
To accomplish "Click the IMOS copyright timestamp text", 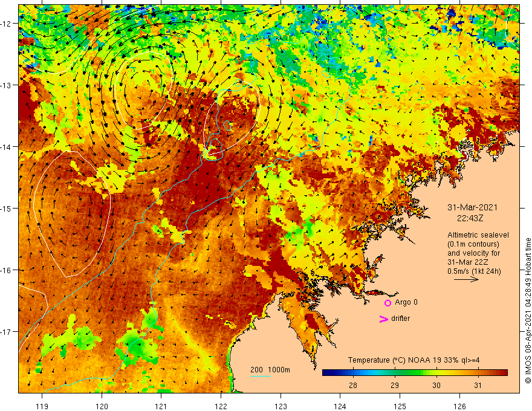I will point(528,311).
